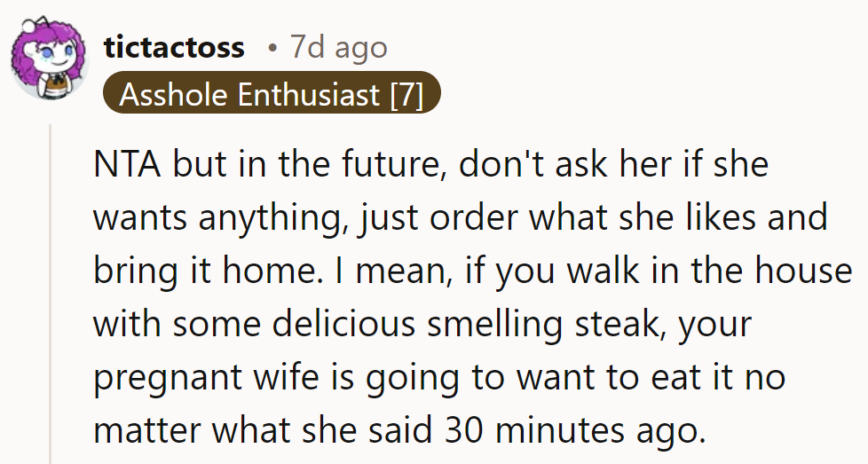Viewport: 868px width, 464px height.
Task: Click the line starting "wants anything, just order"
Action: (460, 218)
